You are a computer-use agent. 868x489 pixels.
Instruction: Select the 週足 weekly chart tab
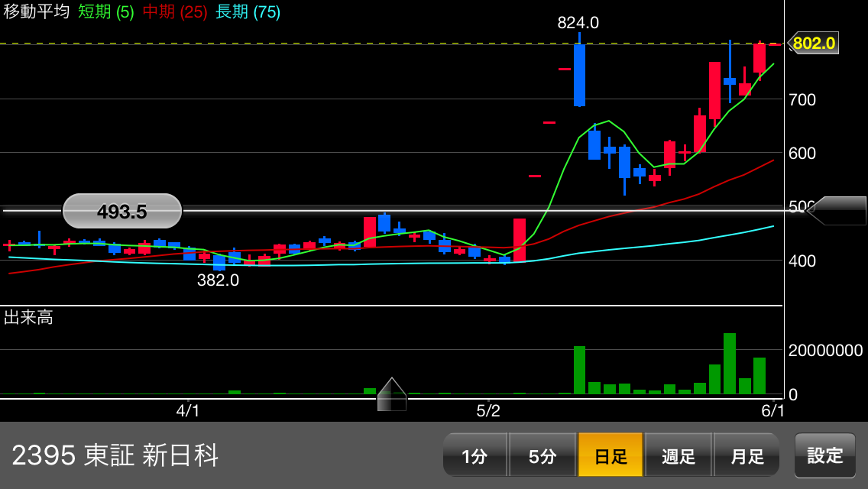tap(679, 455)
